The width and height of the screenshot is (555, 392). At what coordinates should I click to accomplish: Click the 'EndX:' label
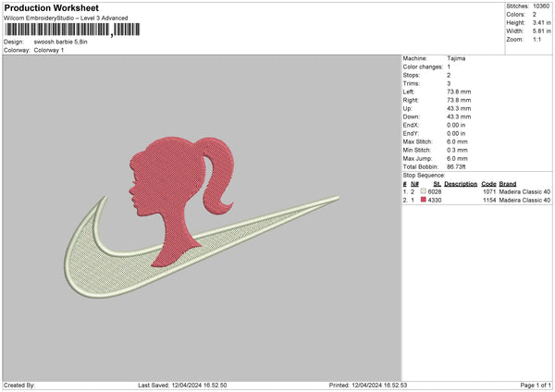411,125
